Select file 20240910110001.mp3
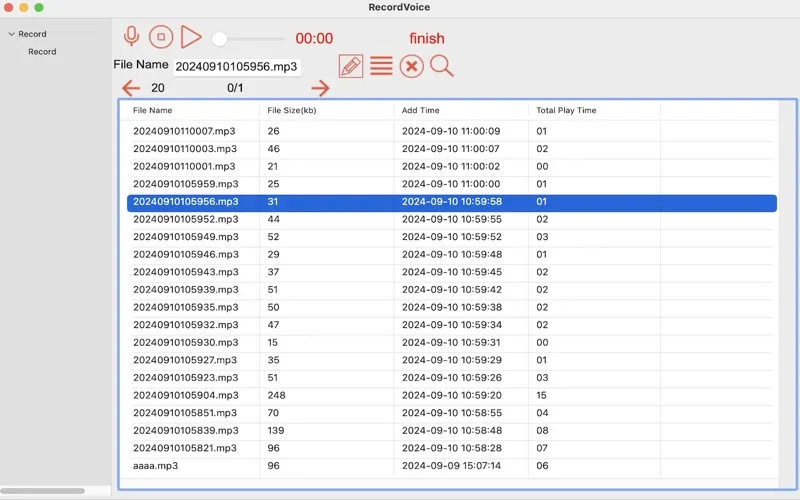This screenshot has width=800, height=500. 184,166
